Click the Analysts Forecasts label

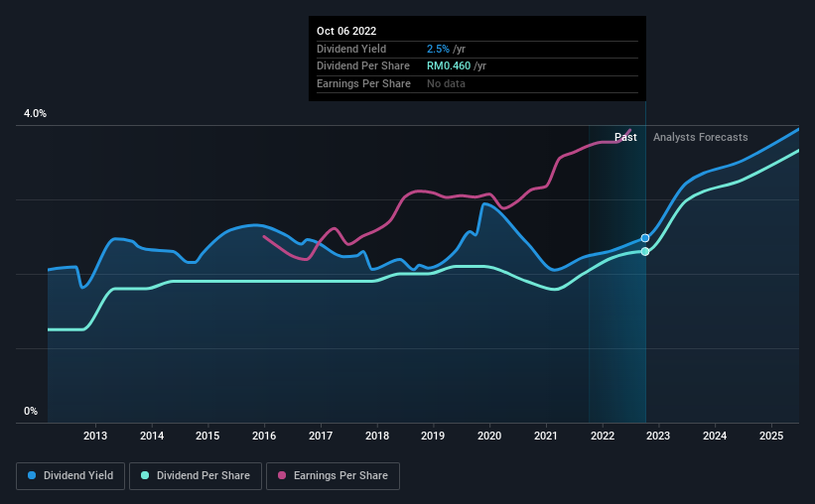(700, 137)
